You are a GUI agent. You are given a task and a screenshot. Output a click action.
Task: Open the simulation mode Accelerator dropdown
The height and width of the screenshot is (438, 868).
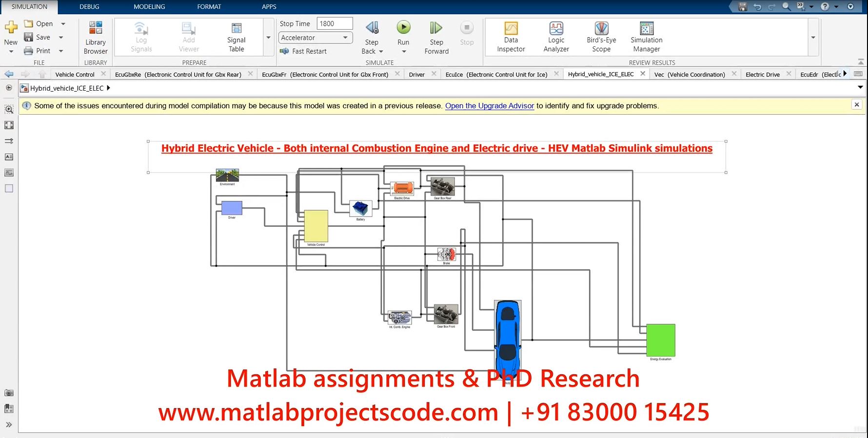pyautogui.click(x=316, y=38)
